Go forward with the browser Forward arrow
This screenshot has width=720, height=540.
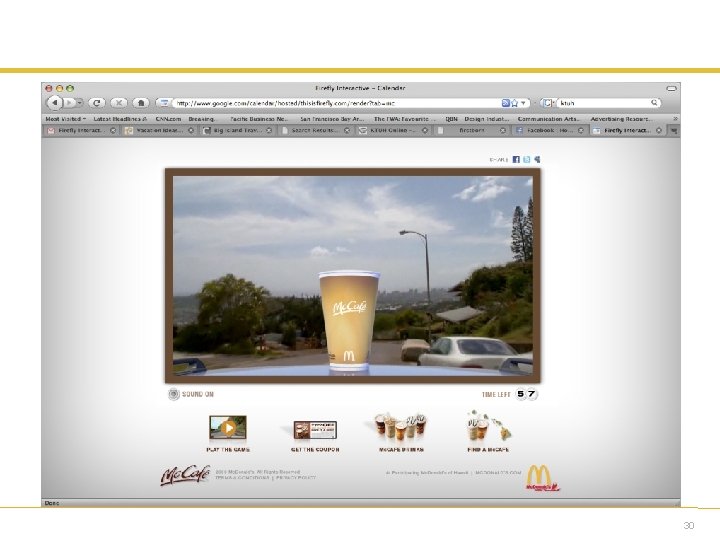(69, 103)
